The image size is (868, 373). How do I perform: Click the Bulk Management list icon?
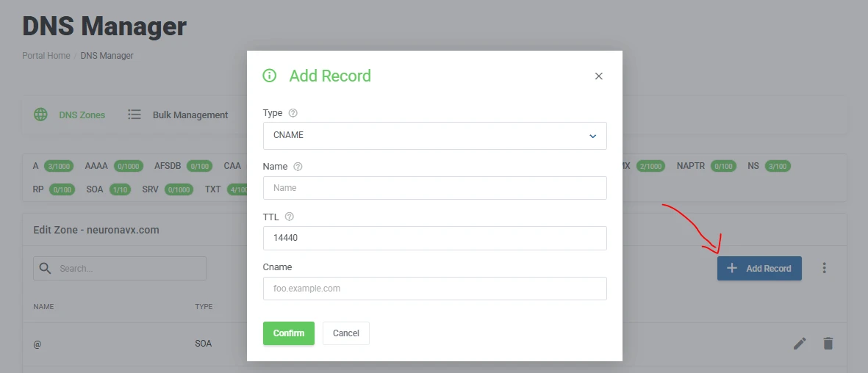[x=134, y=115]
